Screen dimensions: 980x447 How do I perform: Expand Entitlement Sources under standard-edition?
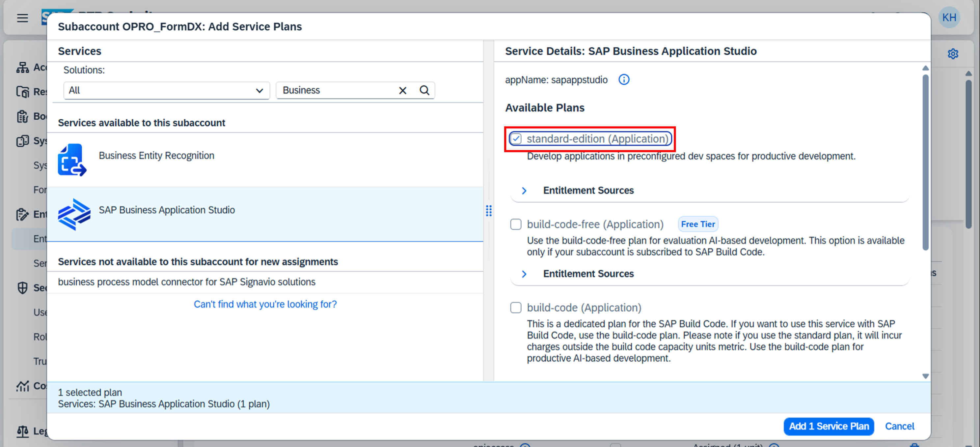pyautogui.click(x=524, y=191)
